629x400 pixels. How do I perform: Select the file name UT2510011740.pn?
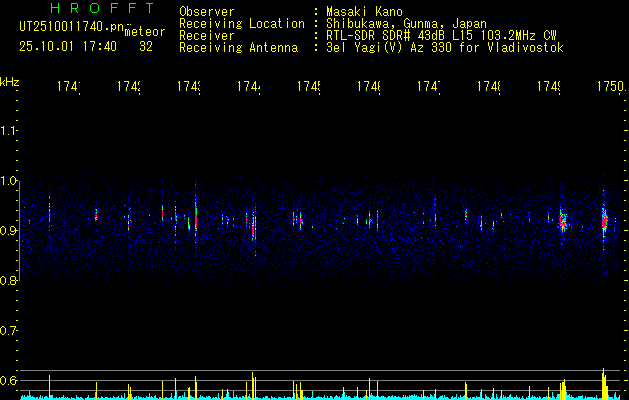[72, 27]
